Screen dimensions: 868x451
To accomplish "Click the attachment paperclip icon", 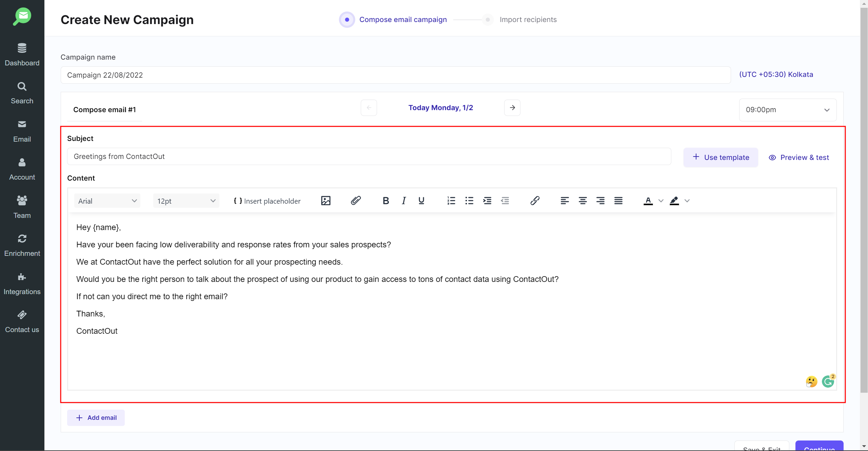I will (x=356, y=201).
